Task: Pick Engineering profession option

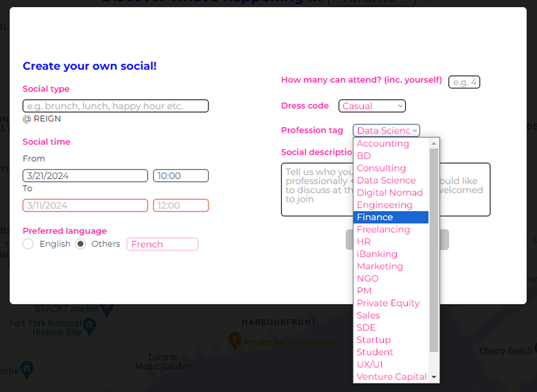Action: (391, 205)
